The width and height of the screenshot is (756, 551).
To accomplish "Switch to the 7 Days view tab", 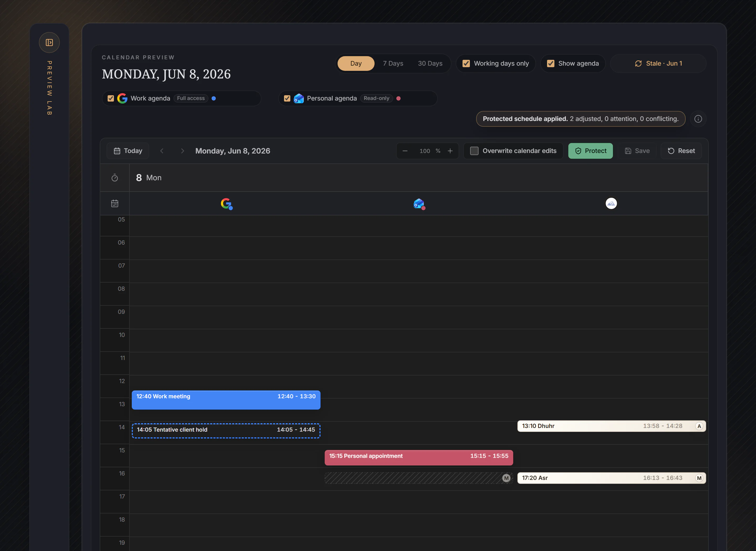I will point(393,63).
